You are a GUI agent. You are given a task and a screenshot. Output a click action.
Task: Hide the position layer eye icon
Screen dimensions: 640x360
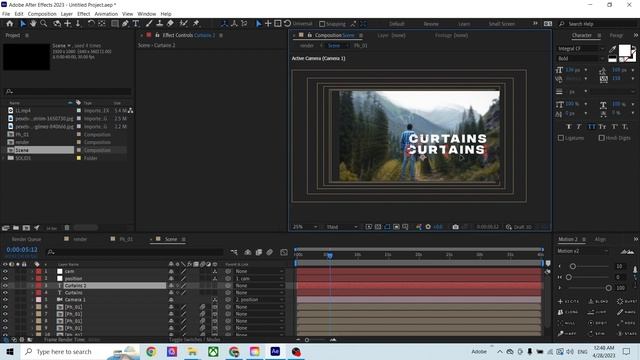5,278
